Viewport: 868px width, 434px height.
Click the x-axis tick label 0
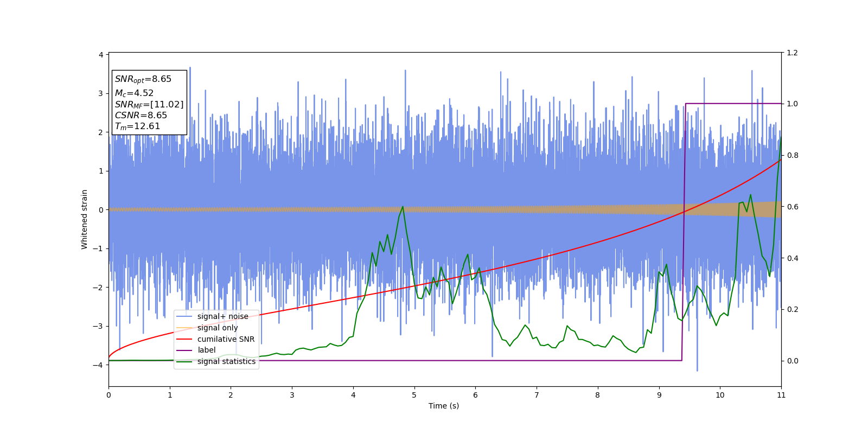pos(108,395)
